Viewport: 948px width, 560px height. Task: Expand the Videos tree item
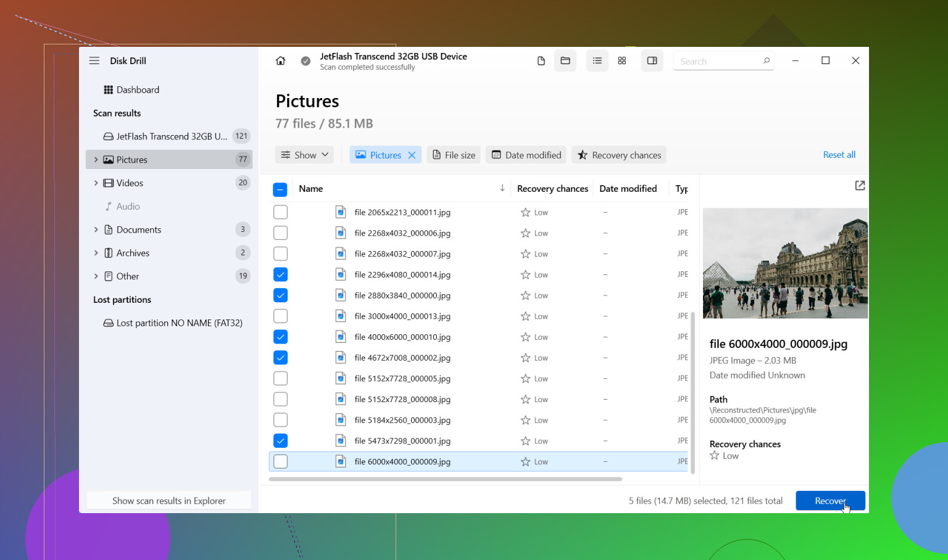(96, 183)
